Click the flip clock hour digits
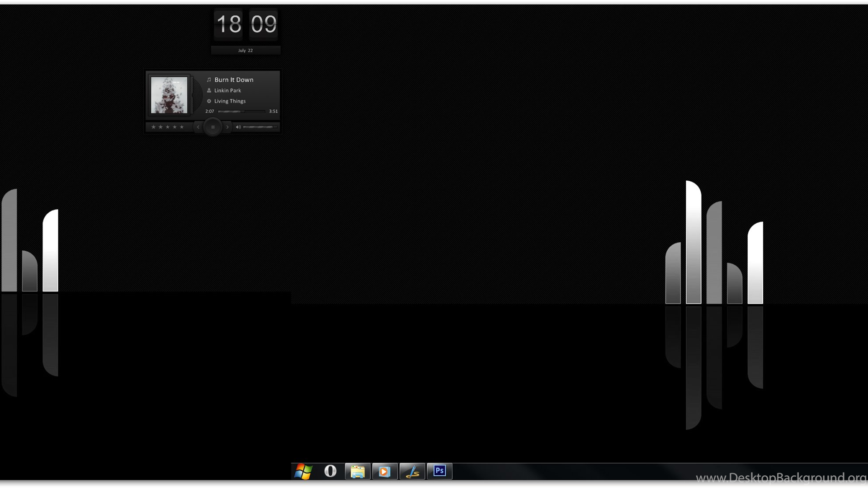 229,24
